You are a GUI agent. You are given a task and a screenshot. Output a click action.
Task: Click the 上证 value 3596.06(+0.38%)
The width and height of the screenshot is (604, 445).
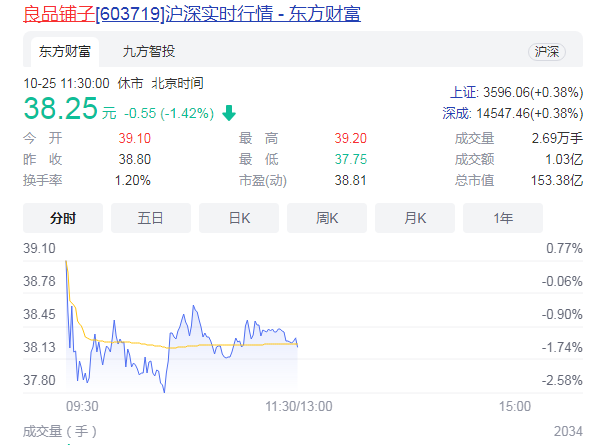533,92
